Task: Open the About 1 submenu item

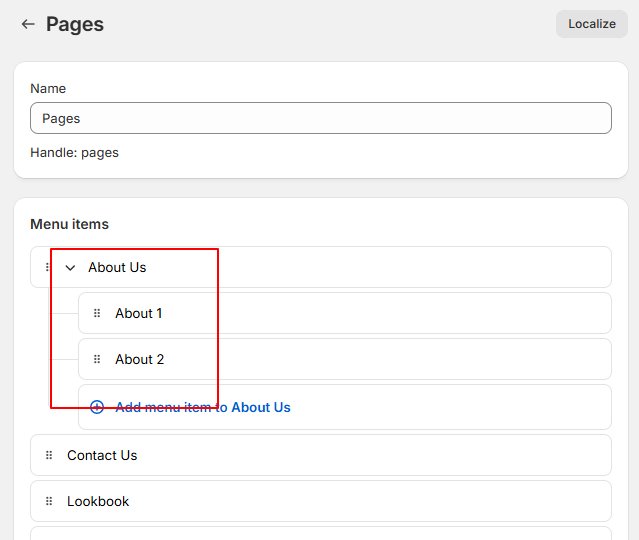Action: click(139, 313)
